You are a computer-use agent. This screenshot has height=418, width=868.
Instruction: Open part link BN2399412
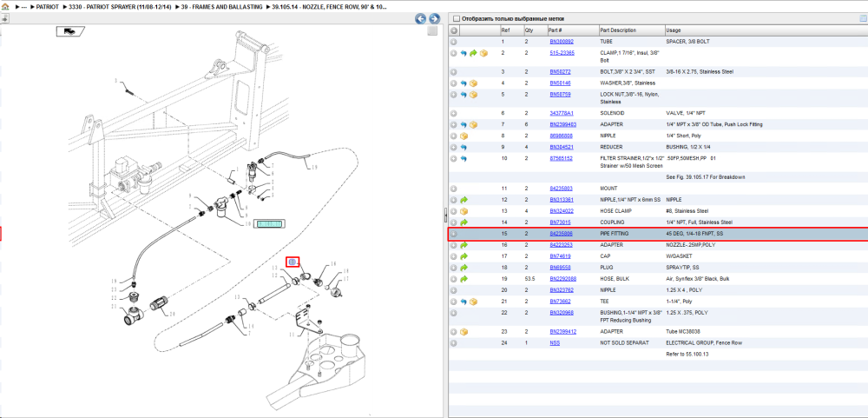(563, 332)
